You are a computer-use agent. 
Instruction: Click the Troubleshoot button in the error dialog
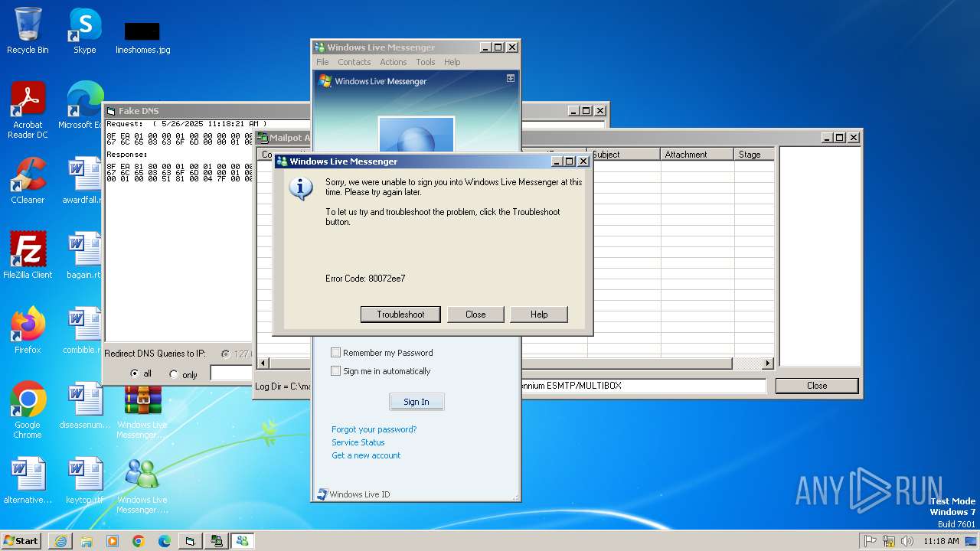pos(400,315)
